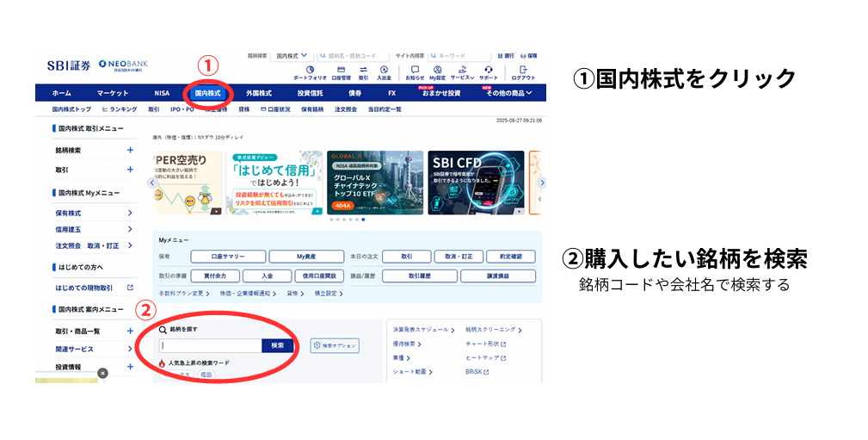The image size is (868, 440).
Task: Expand 銘柄検索 in the left menu
Action: point(130,150)
